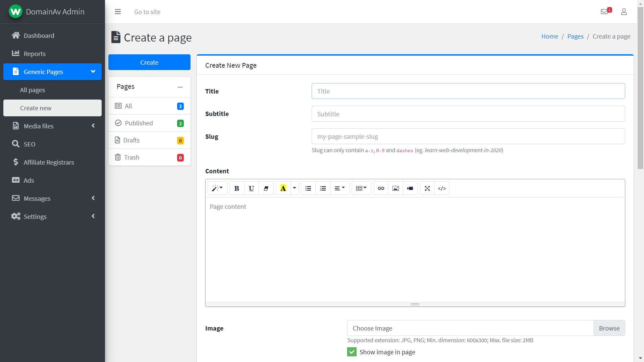Select Drafts in Pages list

tap(131, 140)
